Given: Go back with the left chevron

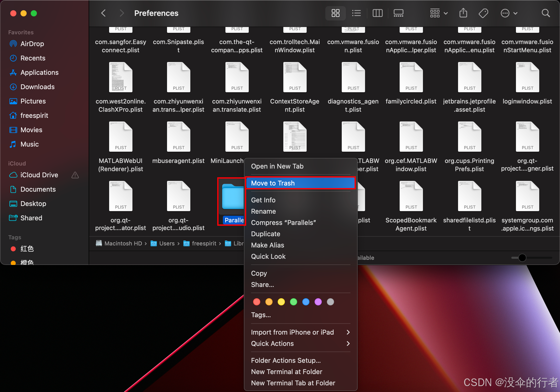Looking at the screenshot, I should tap(103, 13).
